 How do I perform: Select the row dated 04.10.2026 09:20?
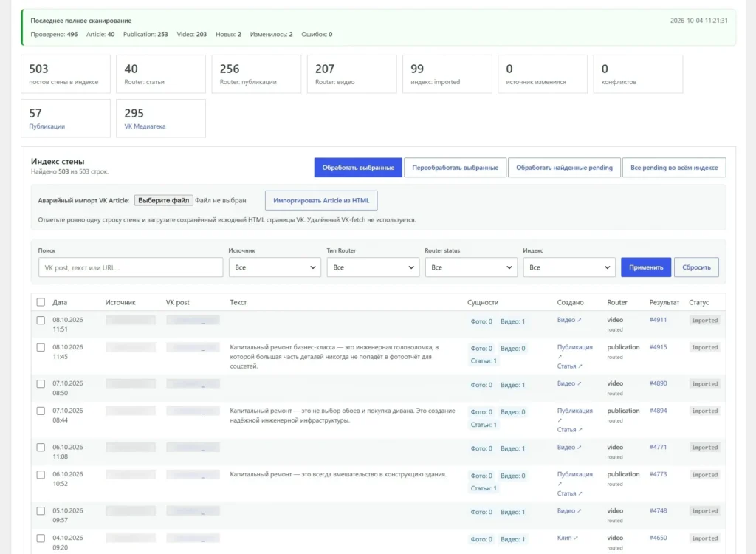coord(41,538)
